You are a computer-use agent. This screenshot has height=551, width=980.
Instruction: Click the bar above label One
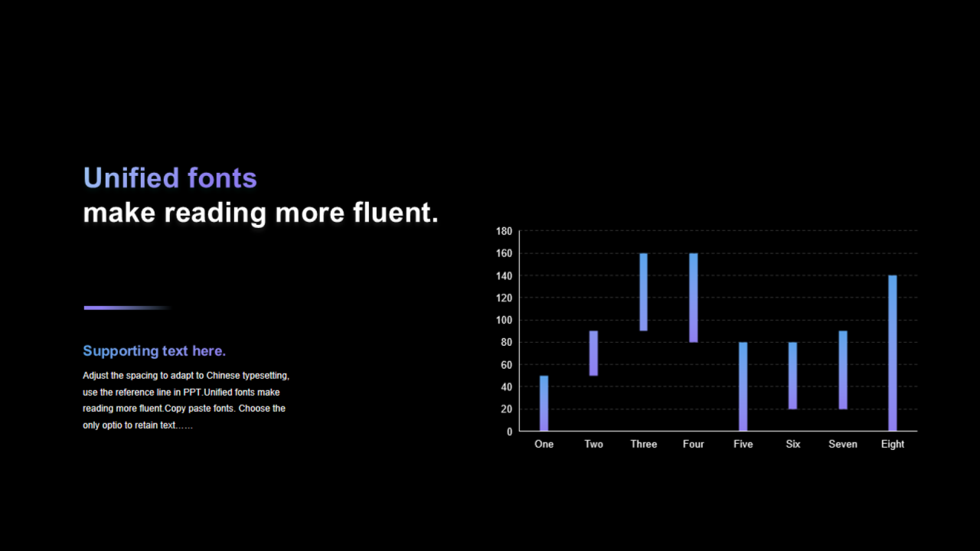coord(544,403)
